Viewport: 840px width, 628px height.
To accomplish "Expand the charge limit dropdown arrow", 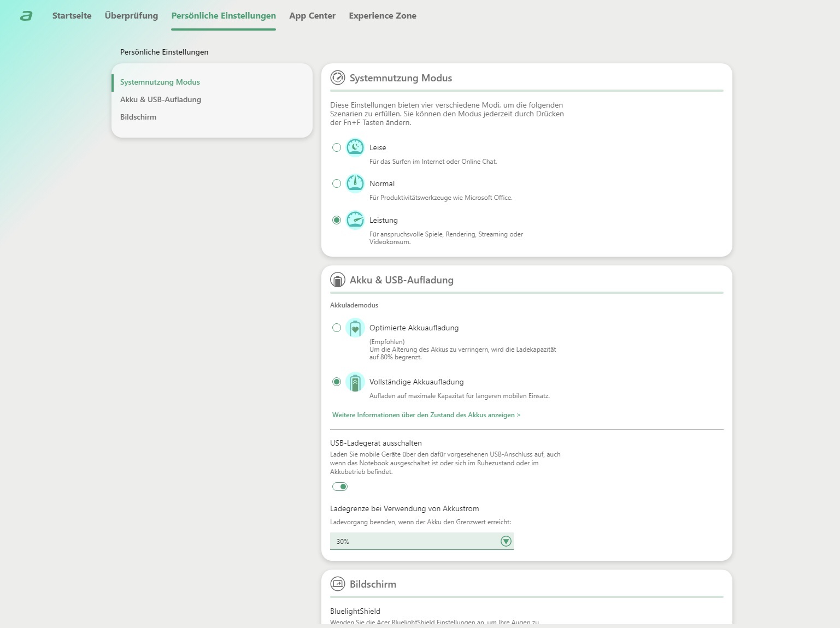I will point(506,541).
